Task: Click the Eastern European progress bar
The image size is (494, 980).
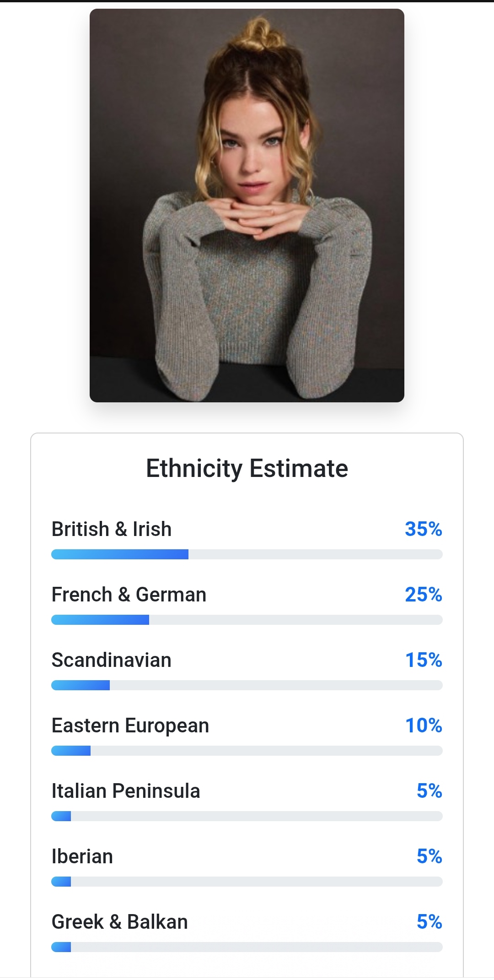Action: pos(247,751)
